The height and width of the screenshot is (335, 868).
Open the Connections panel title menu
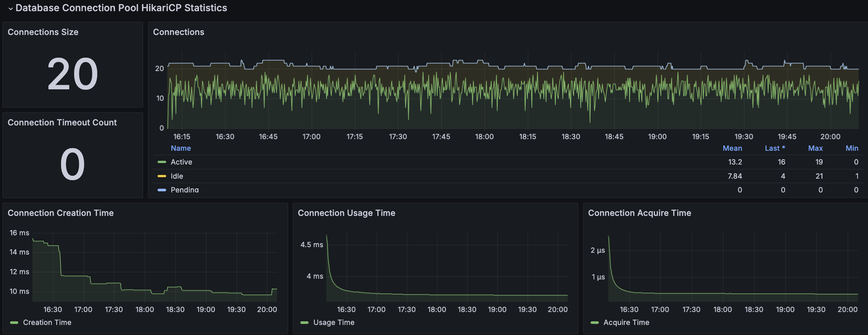coord(178,32)
